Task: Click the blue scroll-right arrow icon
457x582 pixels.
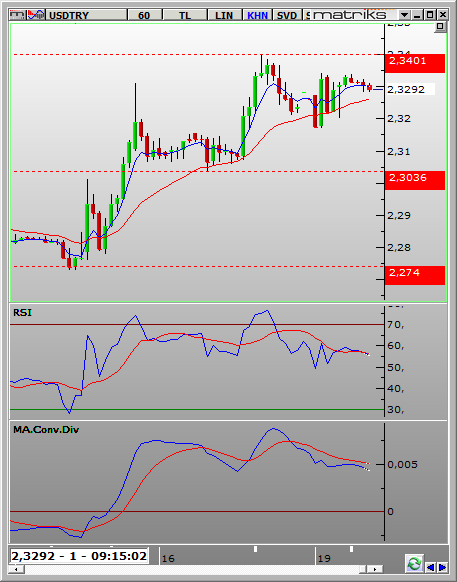Action: (442, 567)
